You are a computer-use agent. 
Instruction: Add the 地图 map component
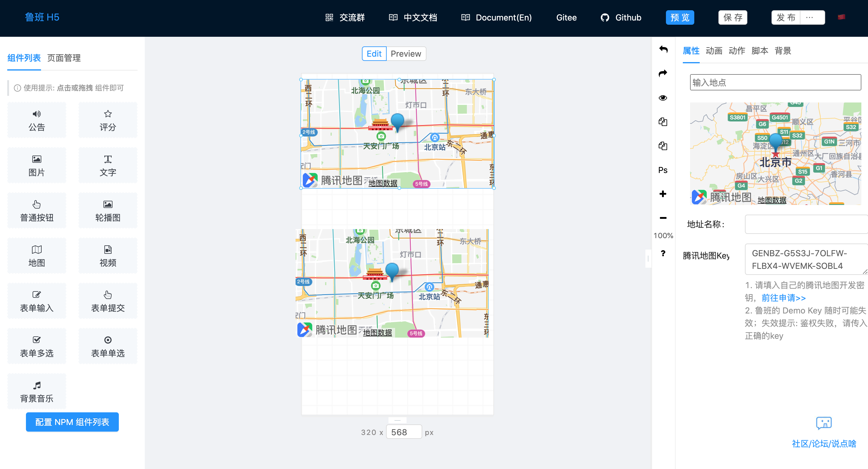pyautogui.click(x=37, y=256)
